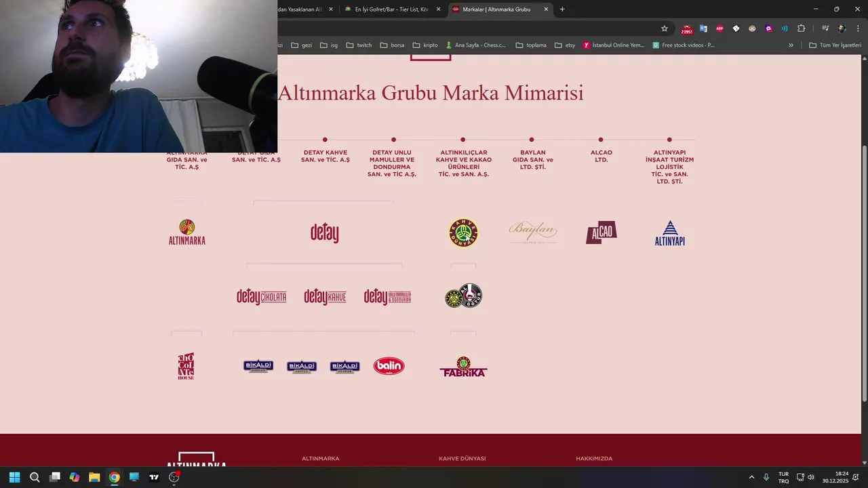Open the kripto bookmark folder
This screenshot has height=488, width=868.
pyautogui.click(x=425, y=45)
